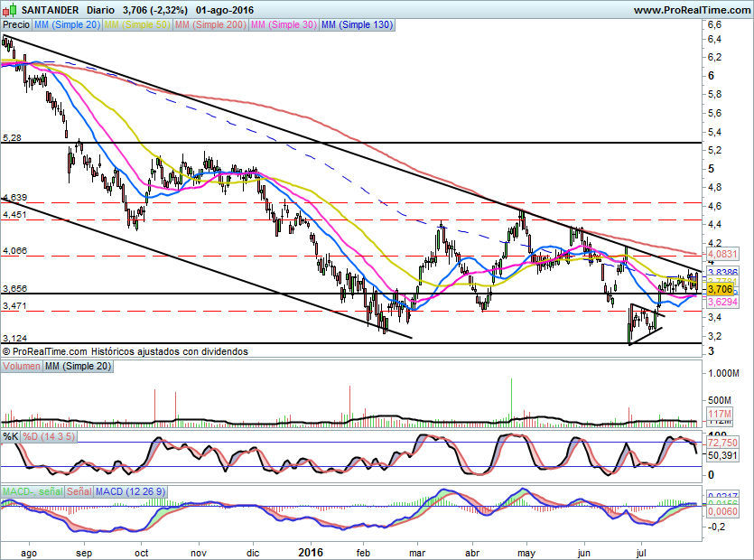Image resolution: width=754 pixels, height=560 pixels.
Task: Click the 01-ago-2016 date text
Action: pos(225,10)
